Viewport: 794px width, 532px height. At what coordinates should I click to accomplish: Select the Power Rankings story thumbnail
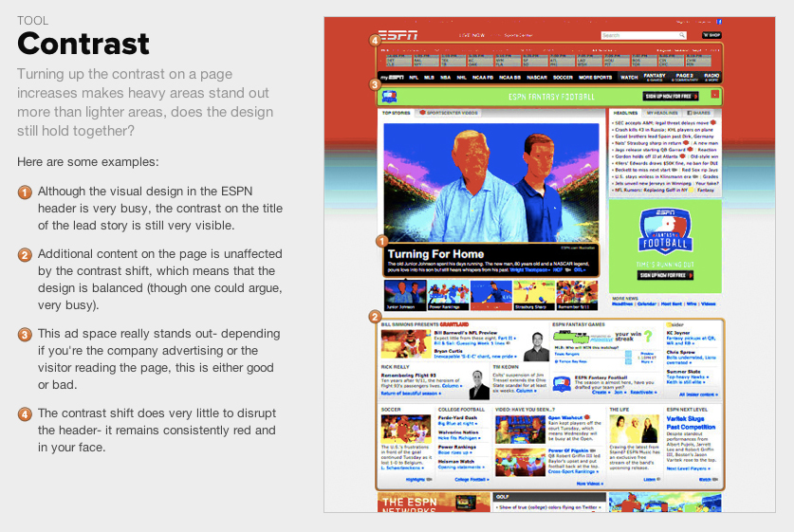(x=448, y=295)
